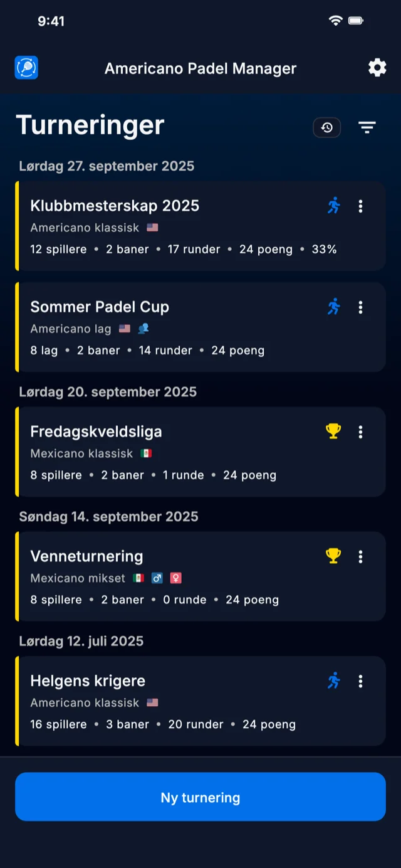Click the running icon on Klubbmesterskap 2025

pos(334,205)
